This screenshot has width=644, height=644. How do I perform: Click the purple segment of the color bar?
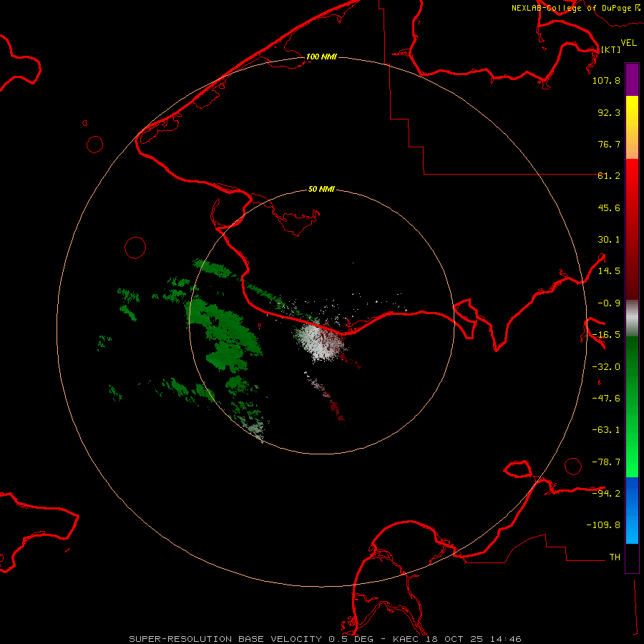pyautogui.click(x=632, y=79)
